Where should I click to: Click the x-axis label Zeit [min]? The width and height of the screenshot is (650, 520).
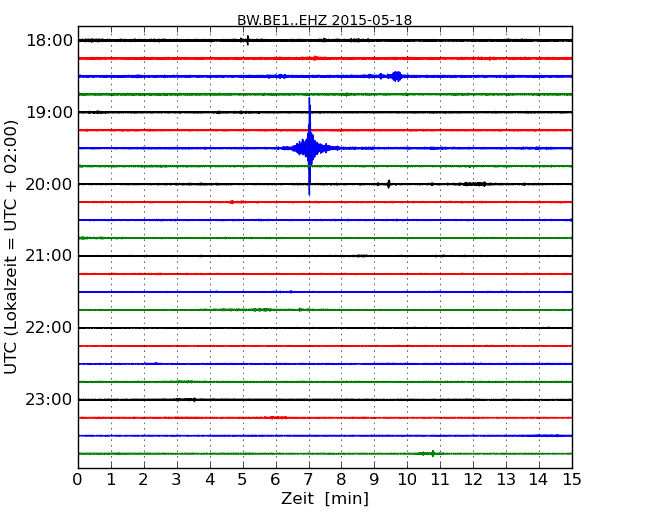325,498
